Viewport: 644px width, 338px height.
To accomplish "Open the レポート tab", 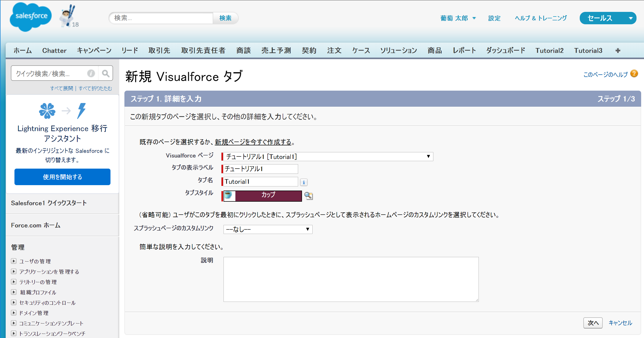I will pyautogui.click(x=465, y=50).
